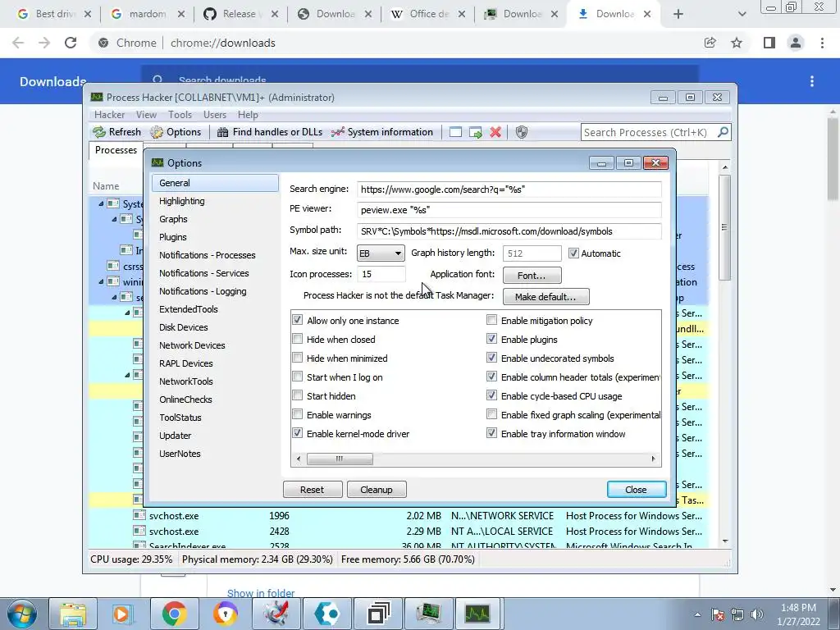Enable warnings checkbox

coord(297,414)
